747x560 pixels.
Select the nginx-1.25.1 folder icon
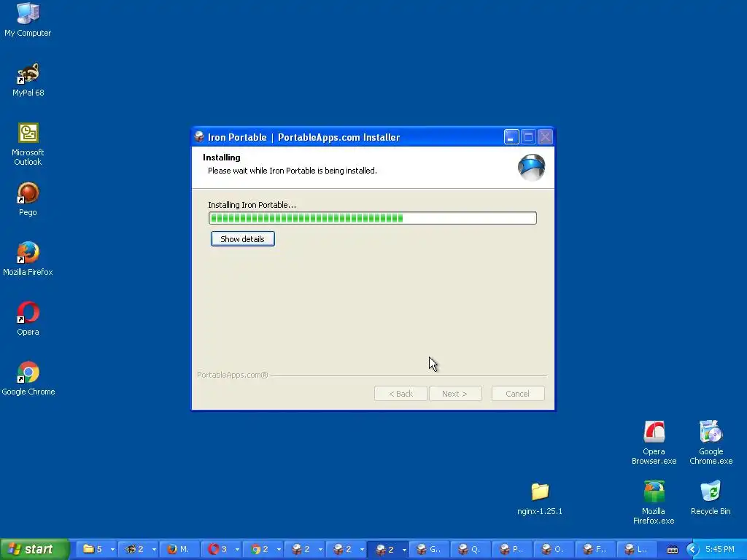[x=540, y=499]
